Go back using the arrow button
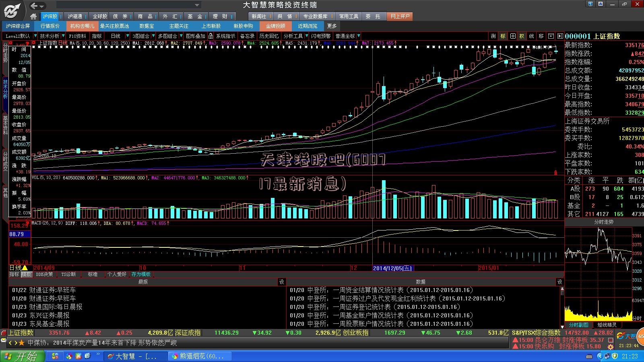This screenshot has width=644, height=362. coord(34,6)
